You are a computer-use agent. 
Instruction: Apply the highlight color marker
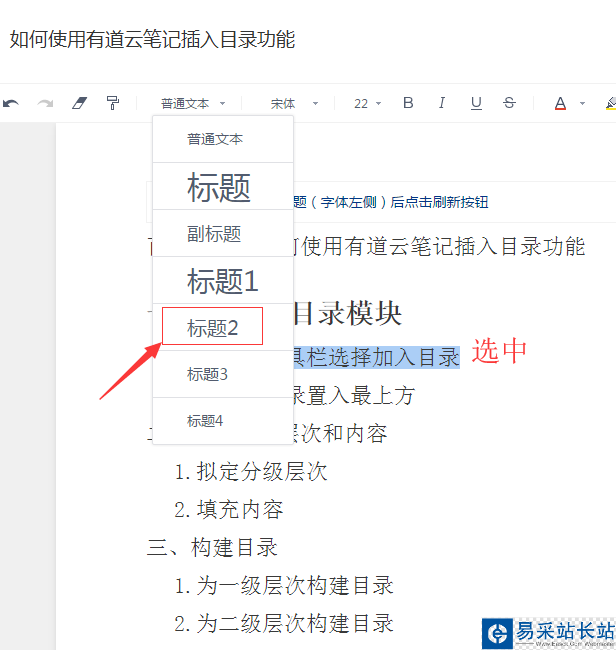[x=611, y=103]
